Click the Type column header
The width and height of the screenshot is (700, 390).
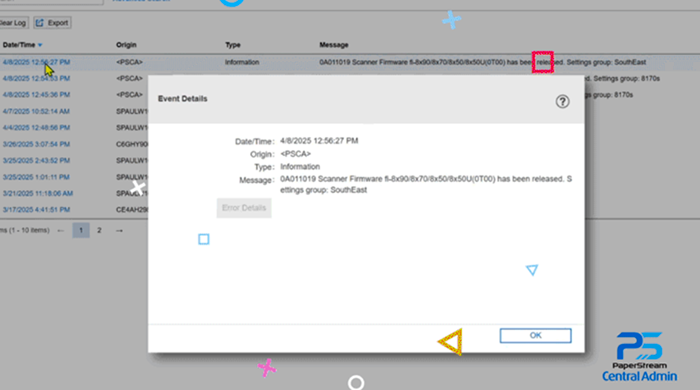click(x=233, y=45)
